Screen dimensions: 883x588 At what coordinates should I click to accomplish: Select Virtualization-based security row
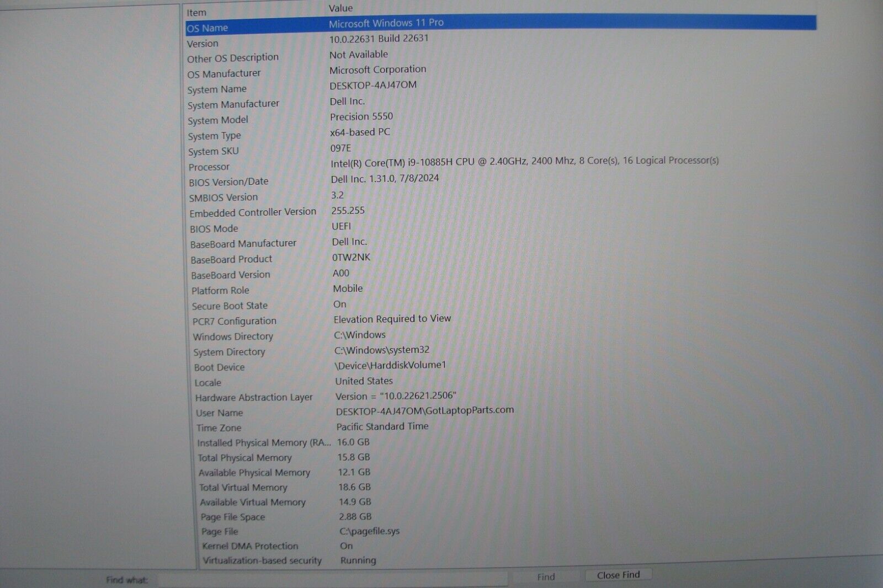(262, 561)
